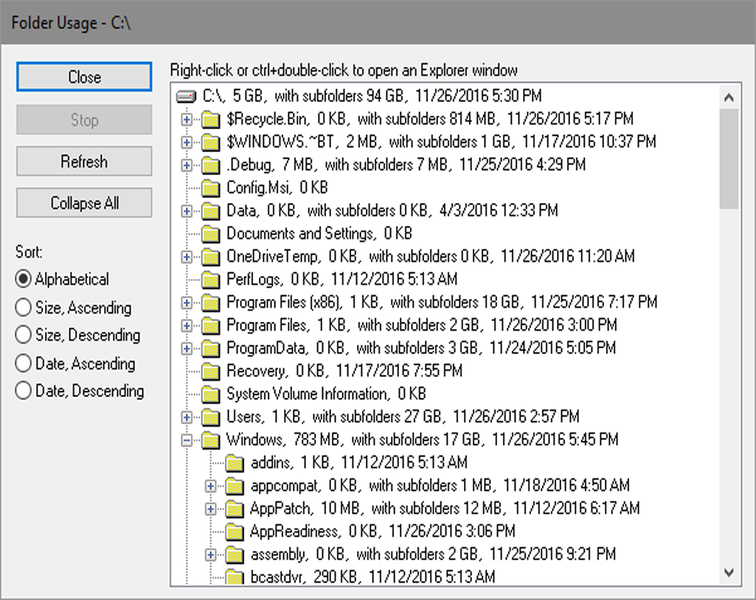756x600 pixels.
Task: Click the Data folder icon
Action: click(210, 211)
